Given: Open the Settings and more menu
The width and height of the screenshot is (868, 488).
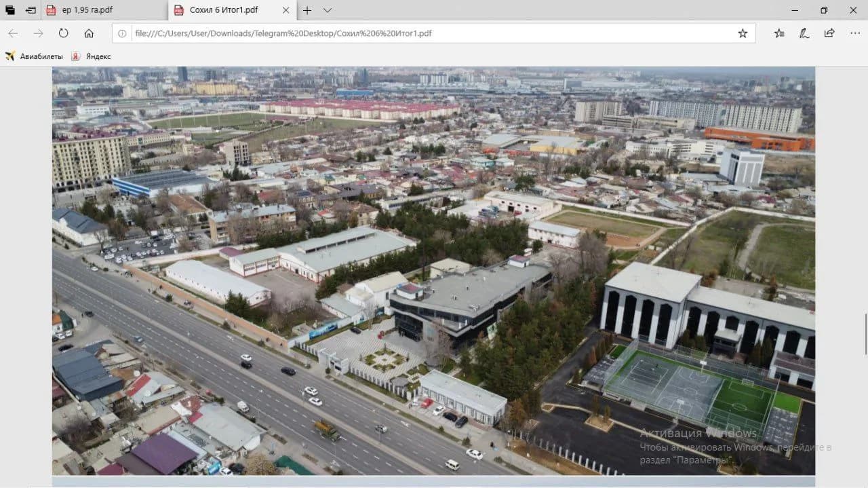Looking at the screenshot, I should [x=854, y=33].
